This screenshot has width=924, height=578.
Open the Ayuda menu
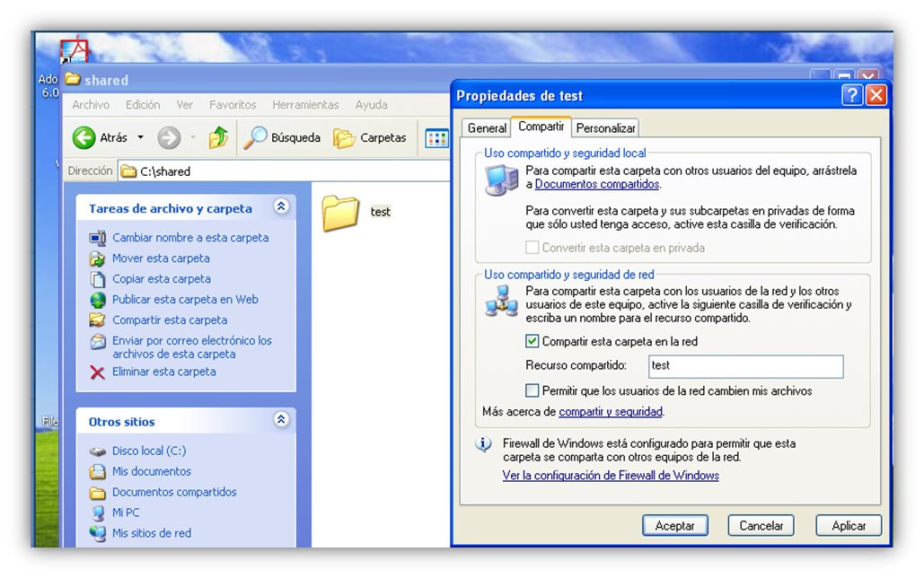[x=371, y=105]
